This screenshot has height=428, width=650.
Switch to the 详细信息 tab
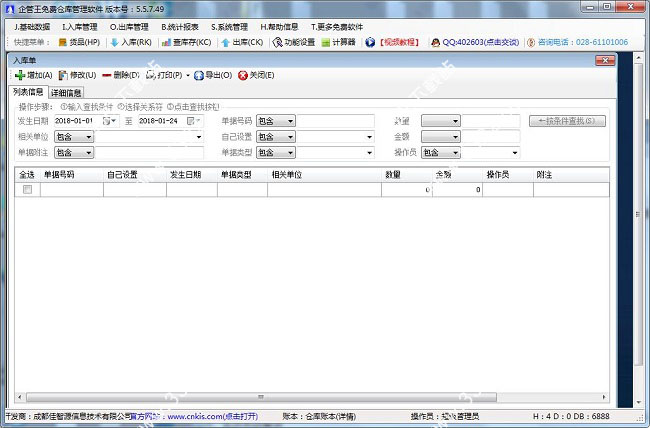coord(67,92)
